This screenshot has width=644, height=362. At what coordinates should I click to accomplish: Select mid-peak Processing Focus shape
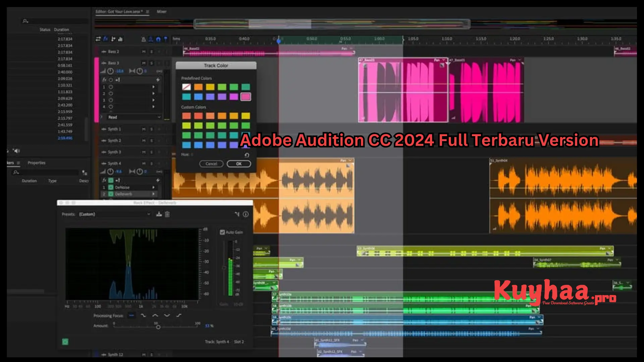(155, 315)
